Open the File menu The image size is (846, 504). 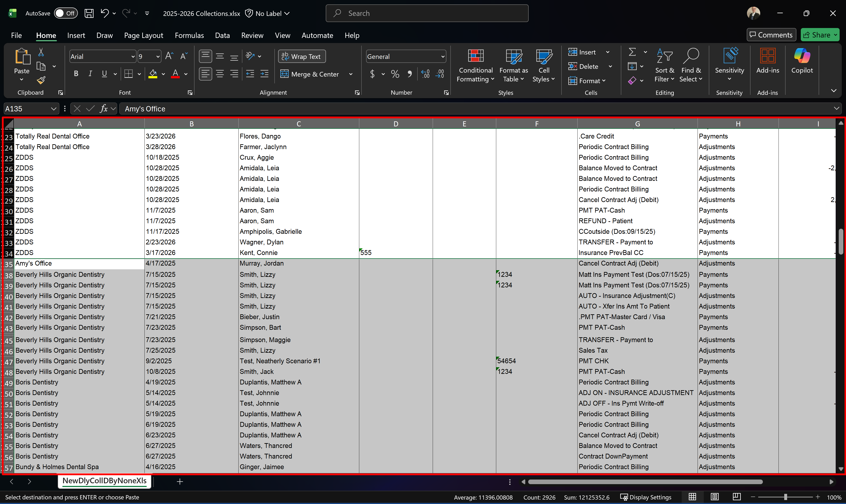16,35
